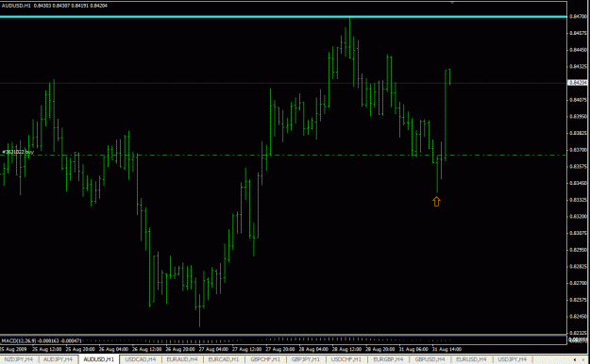Open the USDCAD,H4 chart tab
This screenshot has width=590, height=364.
click(141, 359)
